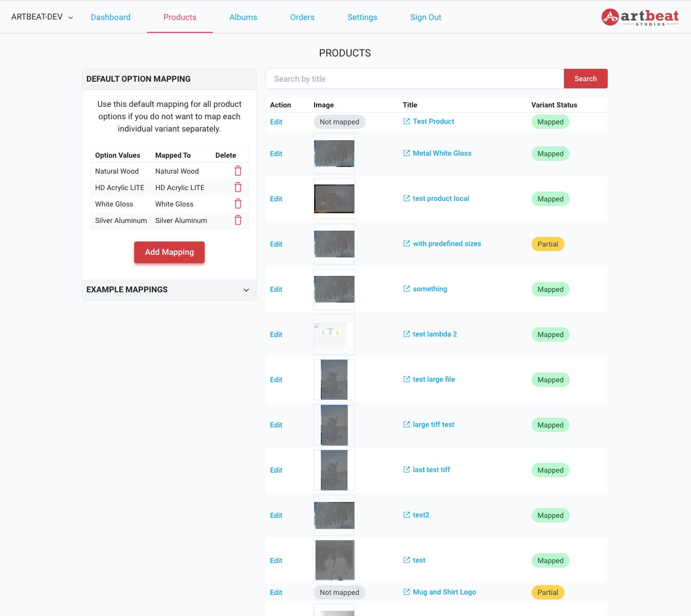The width and height of the screenshot is (691, 616).
Task: Click Sign Out in navigation
Action: (x=426, y=17)
